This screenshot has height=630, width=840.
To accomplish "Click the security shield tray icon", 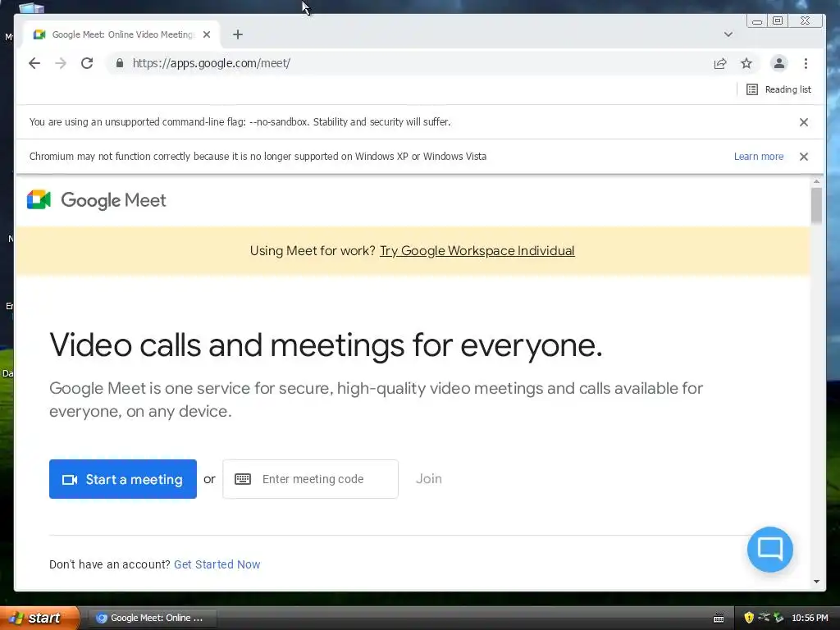I will [x=749, y=618].
